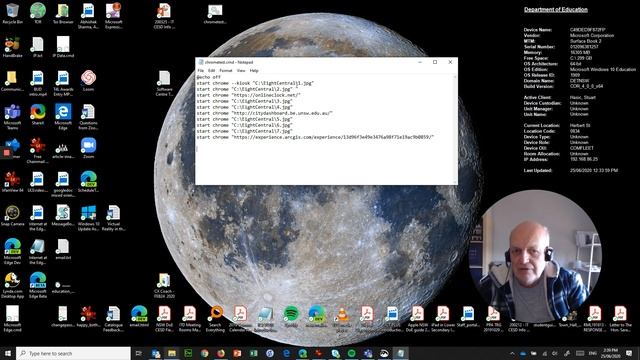The height and width of the screenshot is (360, 640).
Task: Select the Recycle Bin desktop icon
Action: [12, 13]
